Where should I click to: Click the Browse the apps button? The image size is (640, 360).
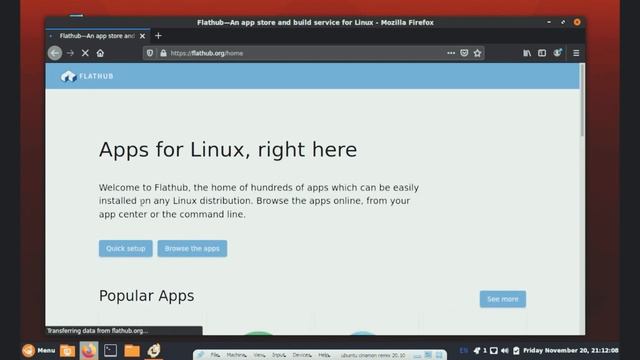click(192, 249)
